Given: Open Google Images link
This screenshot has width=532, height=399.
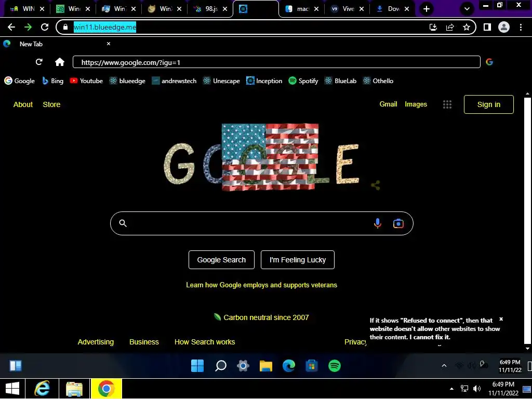Looking at the screenshot, I should point(416,104).
